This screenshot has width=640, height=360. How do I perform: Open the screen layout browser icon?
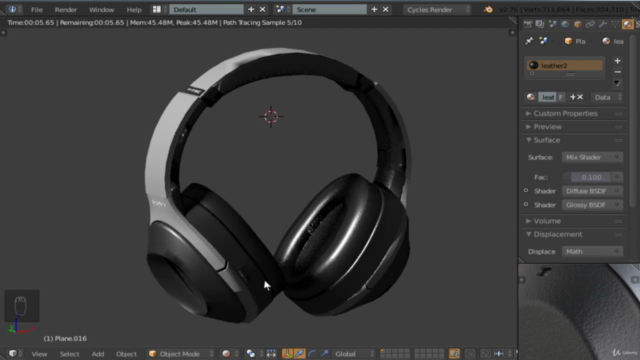159,9
